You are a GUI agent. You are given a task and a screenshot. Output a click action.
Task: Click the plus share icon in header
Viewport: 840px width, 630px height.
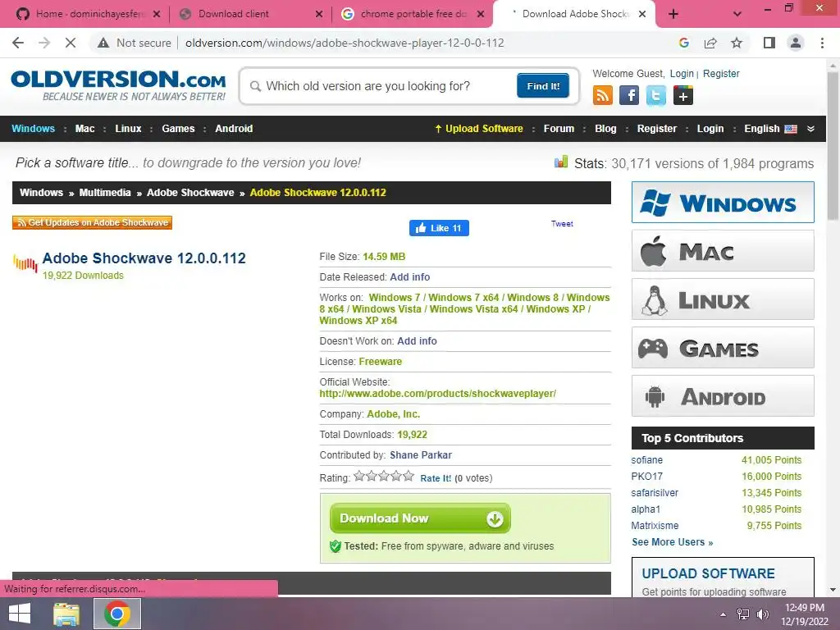(683, 96)
